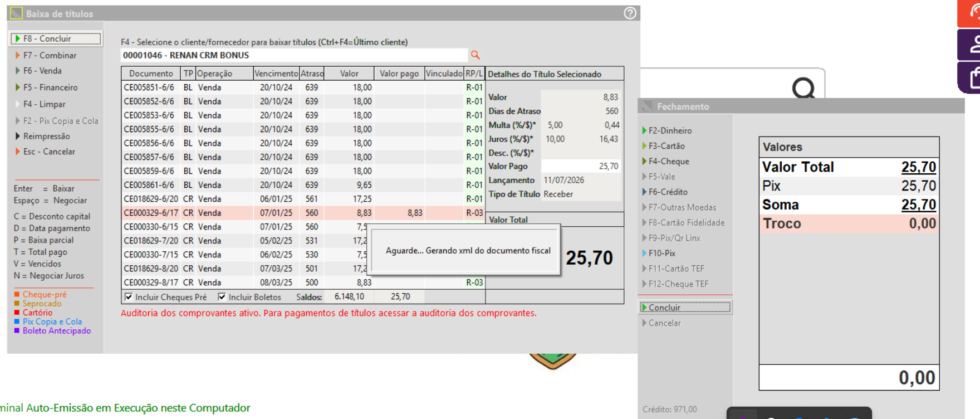The image size is (980, 419).
Task: Choose F4 - Limpar option
Action: point(44,104)
